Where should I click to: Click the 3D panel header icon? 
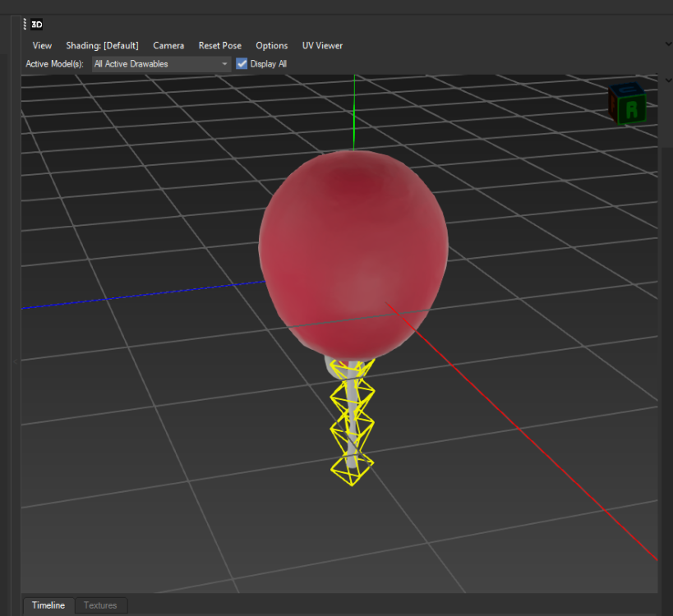point(37,25)
